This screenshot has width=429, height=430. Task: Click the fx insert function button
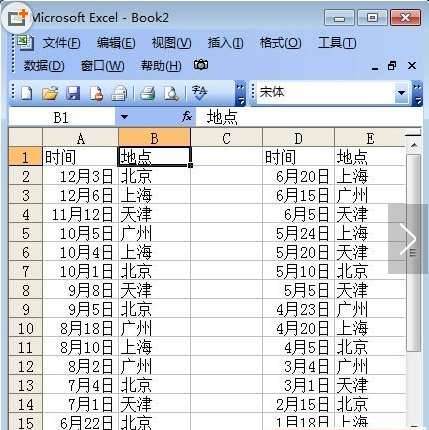(x=187, y=117)
